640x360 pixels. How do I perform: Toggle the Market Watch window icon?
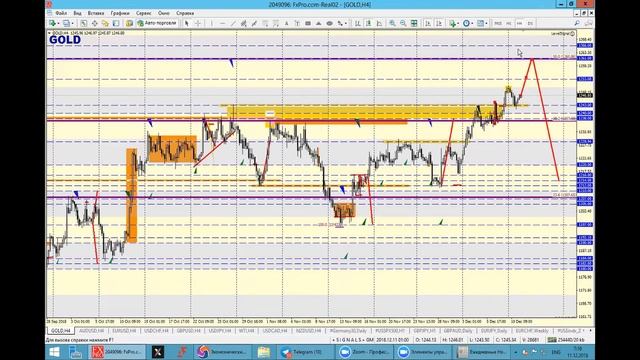tap(84, 23)
